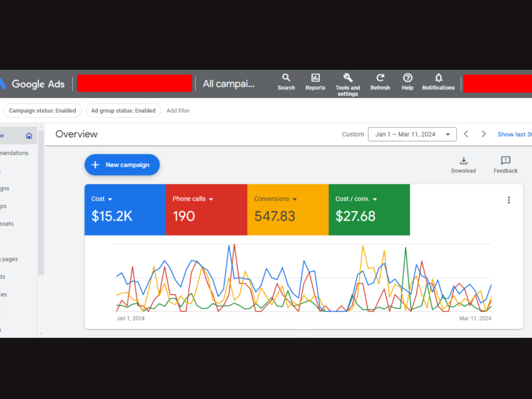Open Tools and settings wrench
This screenshot has width=532, height=399.
[347, 85]
